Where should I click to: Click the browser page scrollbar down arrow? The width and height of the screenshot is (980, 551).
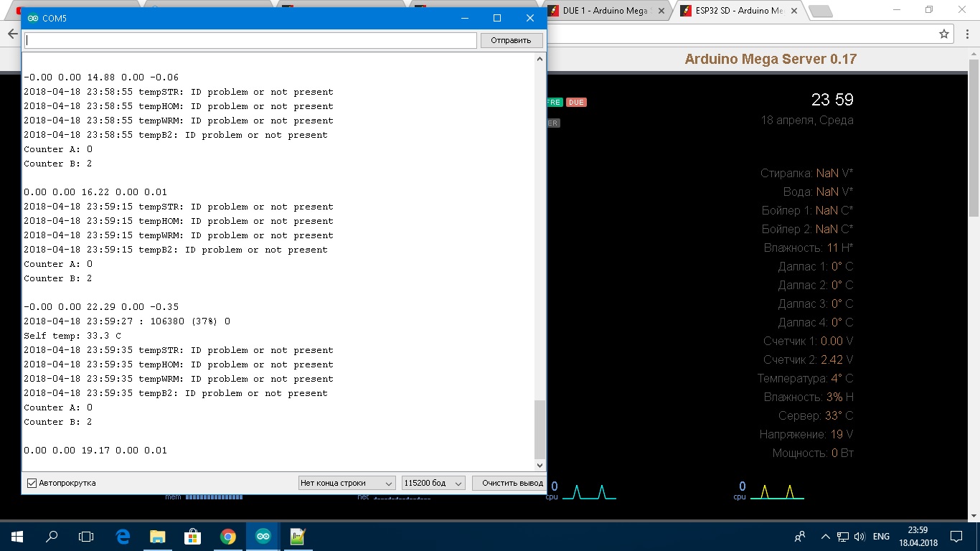coord(974,516)
